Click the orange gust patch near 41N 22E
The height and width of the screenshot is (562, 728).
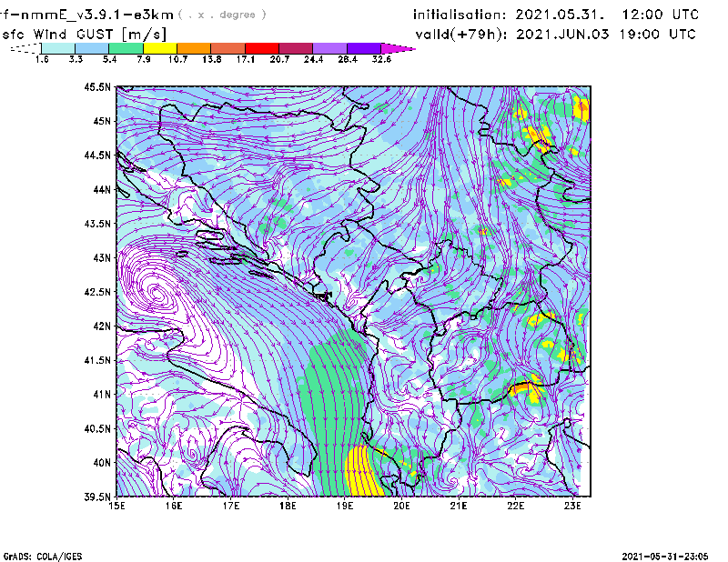click(x=521, y=387)
